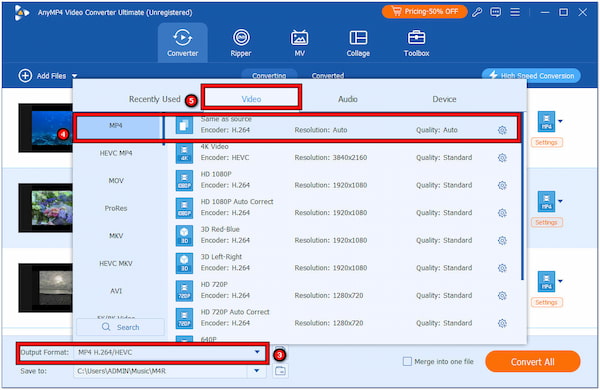This screenshot has height=390, width=600.
Task: Select HEVC MP4 in the format list
Action: click(x=116, y=153)
